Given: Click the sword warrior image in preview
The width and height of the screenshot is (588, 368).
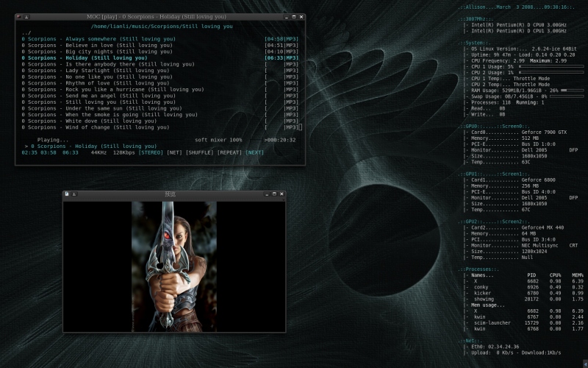Looking at the screenshot, I should (x=174, y=266).
